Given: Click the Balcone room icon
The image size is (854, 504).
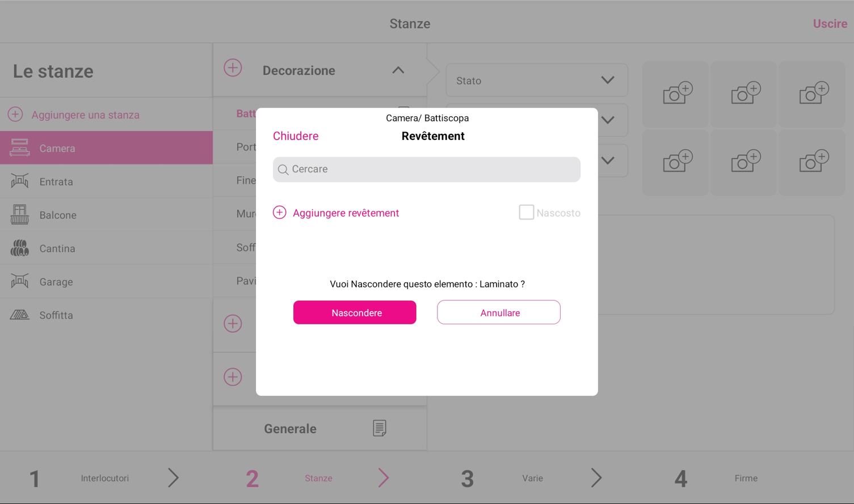Looking at the screenshot, I should click(x=19, y=215).
